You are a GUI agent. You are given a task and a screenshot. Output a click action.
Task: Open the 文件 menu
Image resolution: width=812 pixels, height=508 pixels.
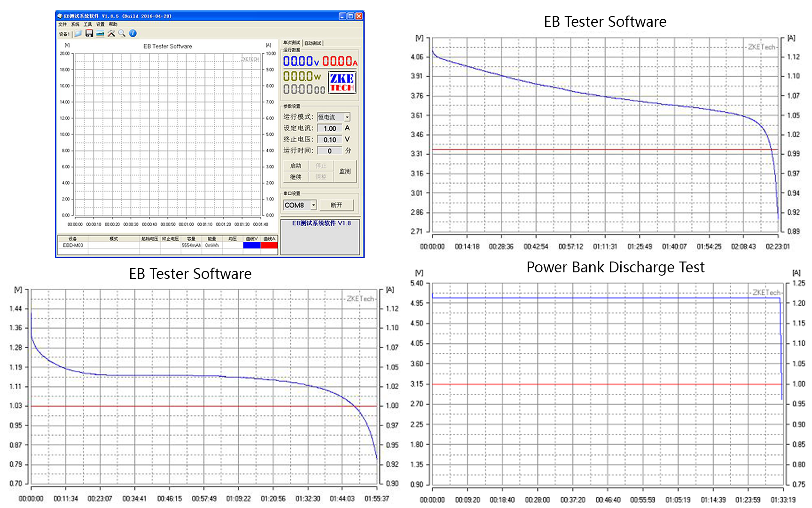[62, 24]
